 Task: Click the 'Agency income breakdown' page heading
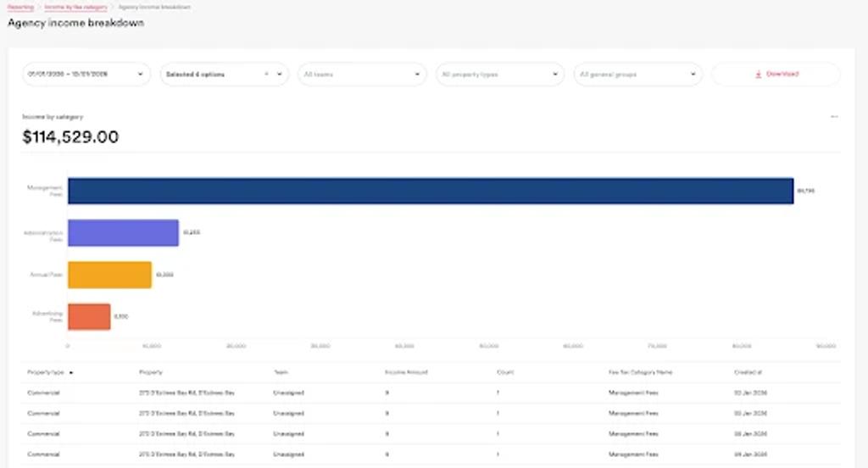(75, 23)
